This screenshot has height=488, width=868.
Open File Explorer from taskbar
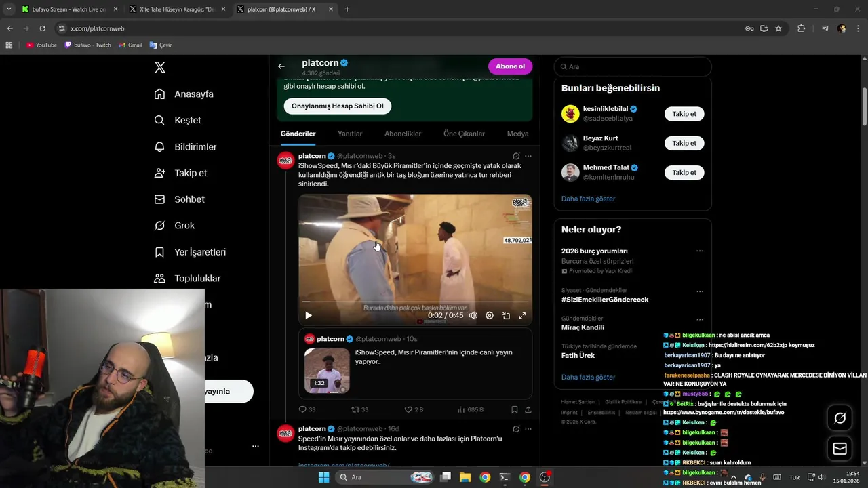coord(465,477)
